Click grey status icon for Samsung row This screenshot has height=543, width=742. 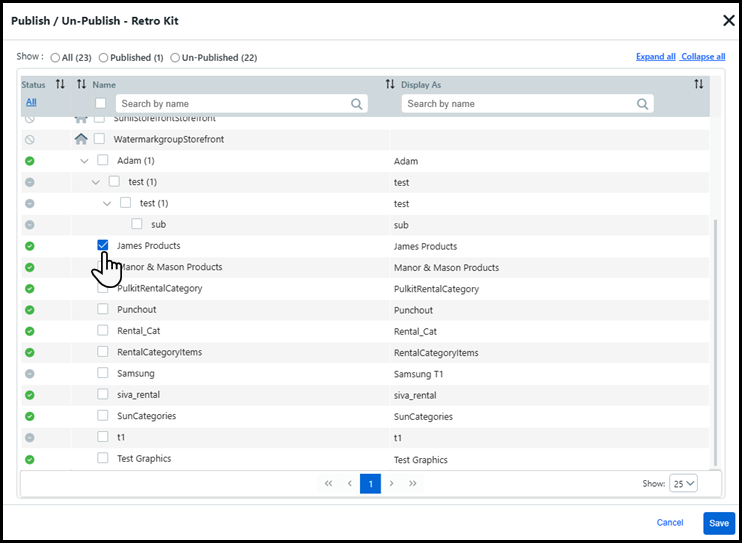30,374
